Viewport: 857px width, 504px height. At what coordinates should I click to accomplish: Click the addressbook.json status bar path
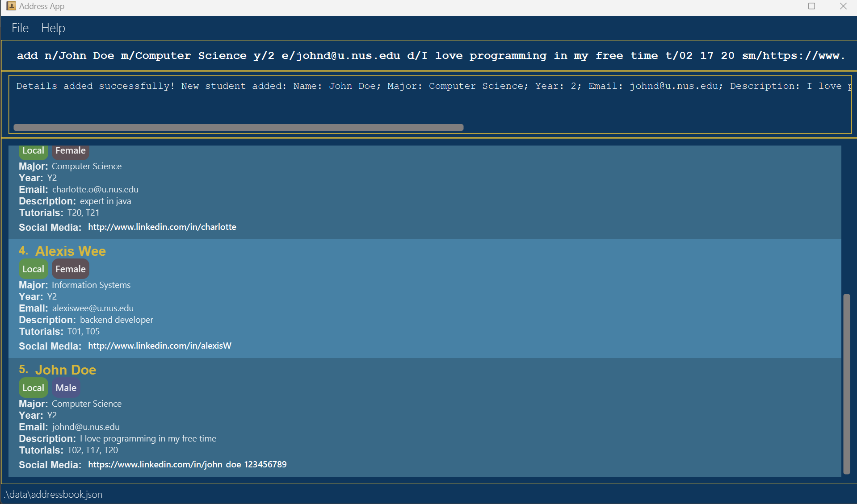[x=53, y=495]
